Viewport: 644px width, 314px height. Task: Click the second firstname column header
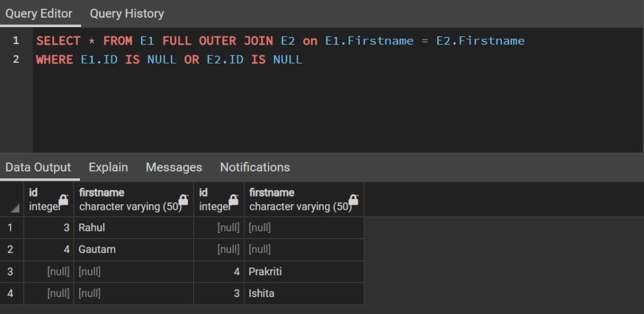point(304,200)
